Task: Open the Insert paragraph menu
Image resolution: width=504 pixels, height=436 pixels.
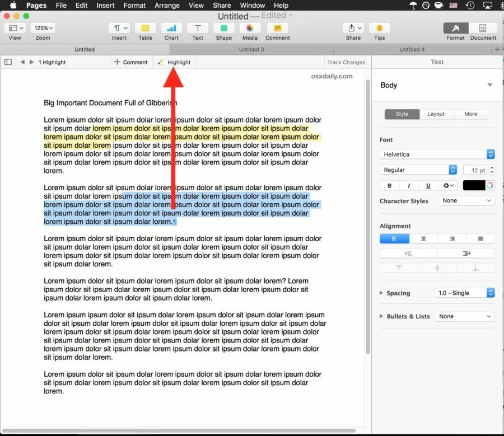Action: 119,29
